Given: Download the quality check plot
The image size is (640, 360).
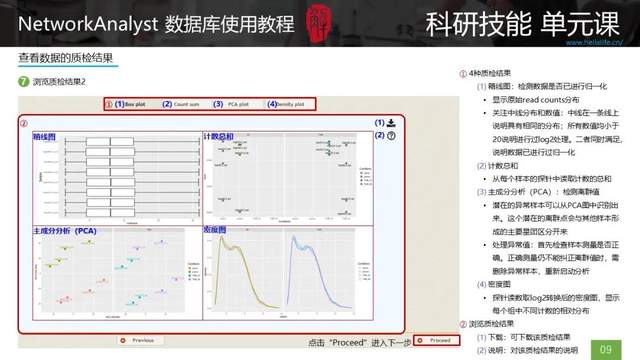Looking at the screenshot, I should coord(391,123).
